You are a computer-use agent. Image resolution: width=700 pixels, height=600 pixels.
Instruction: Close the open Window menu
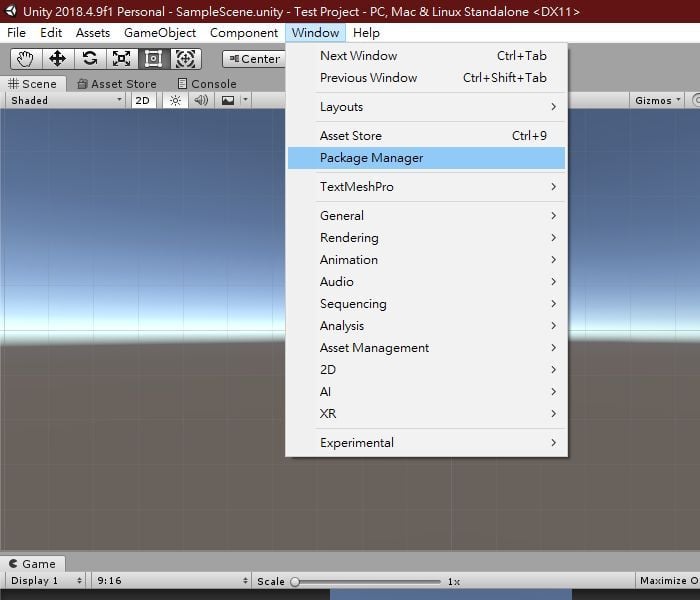(316, 33)
